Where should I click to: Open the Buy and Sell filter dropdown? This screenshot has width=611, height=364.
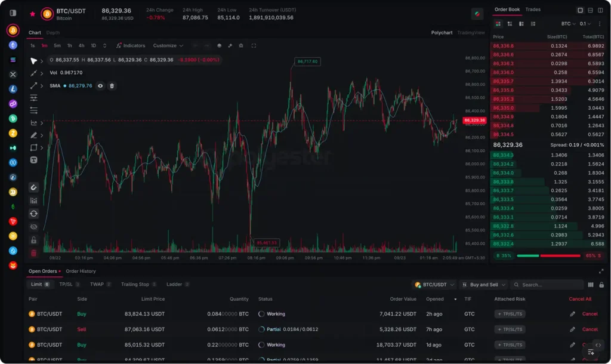pos(483,285)
